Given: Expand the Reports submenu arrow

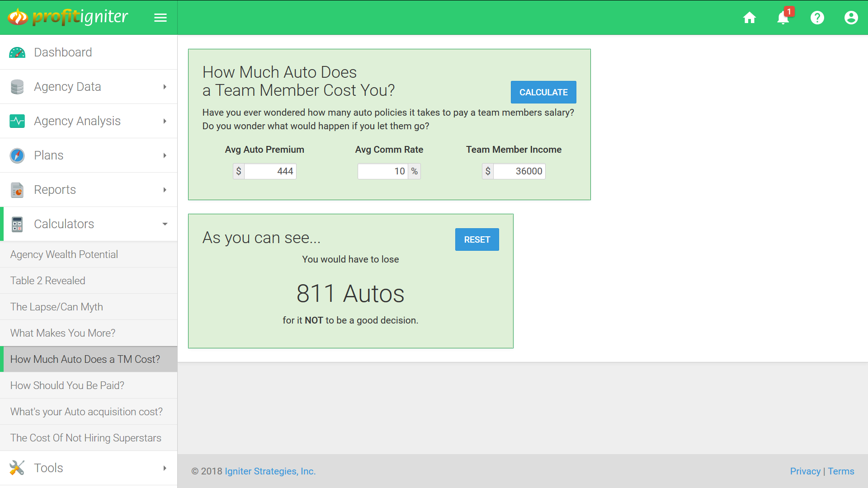Looking at the screenshot, I should (165, 190).
